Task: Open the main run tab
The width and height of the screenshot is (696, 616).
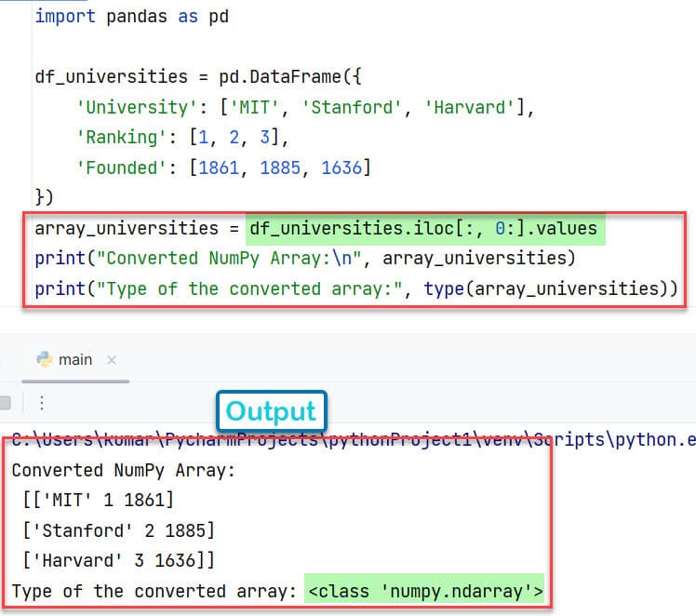Action: (x=75, y=359)
